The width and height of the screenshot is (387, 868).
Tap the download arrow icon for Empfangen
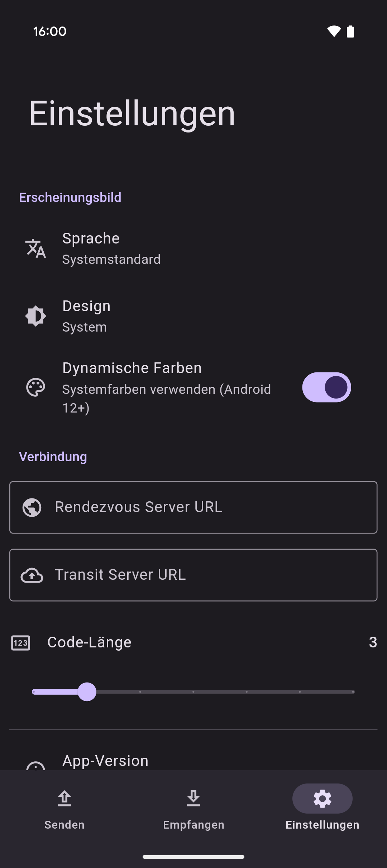[x=193, y=799]
